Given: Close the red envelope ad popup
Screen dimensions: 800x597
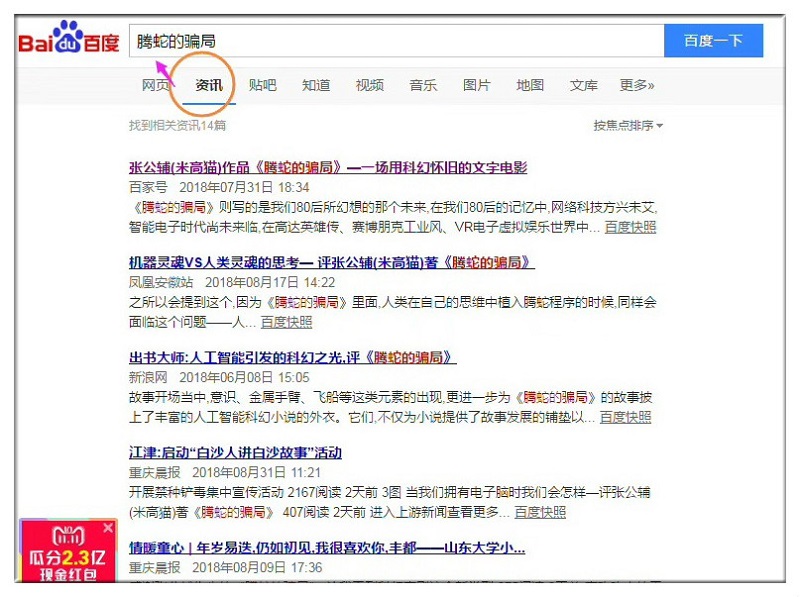Looking at the screenshot, I should pos(108,527).
